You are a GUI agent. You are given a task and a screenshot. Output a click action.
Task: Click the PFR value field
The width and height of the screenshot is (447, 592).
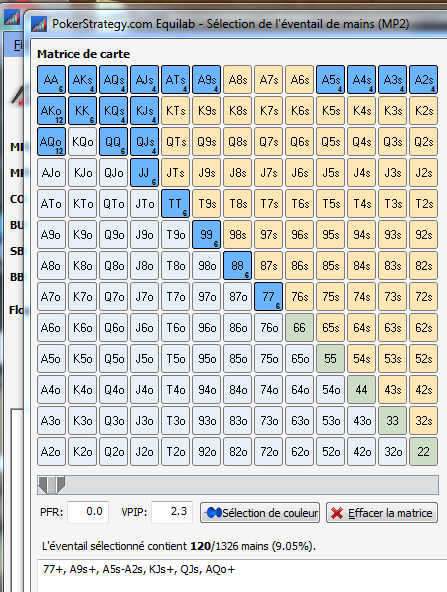pyautogui.click(x=88, y=512)
